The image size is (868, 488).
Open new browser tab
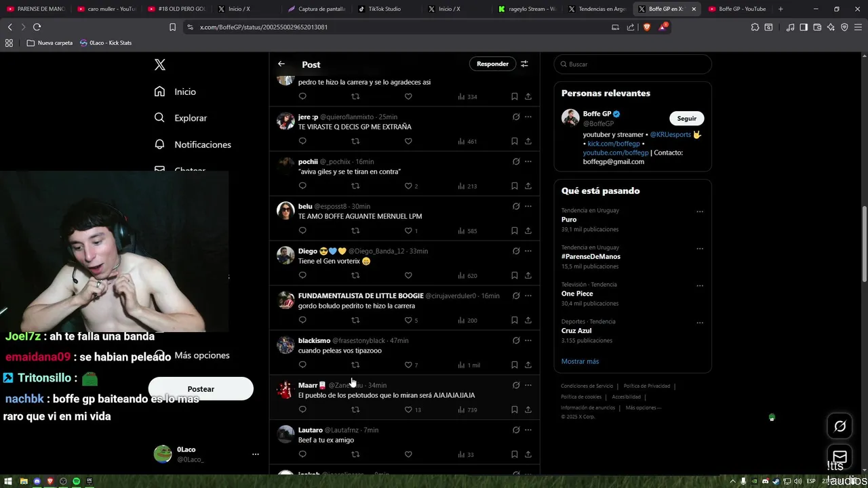[x=781, y=9]
